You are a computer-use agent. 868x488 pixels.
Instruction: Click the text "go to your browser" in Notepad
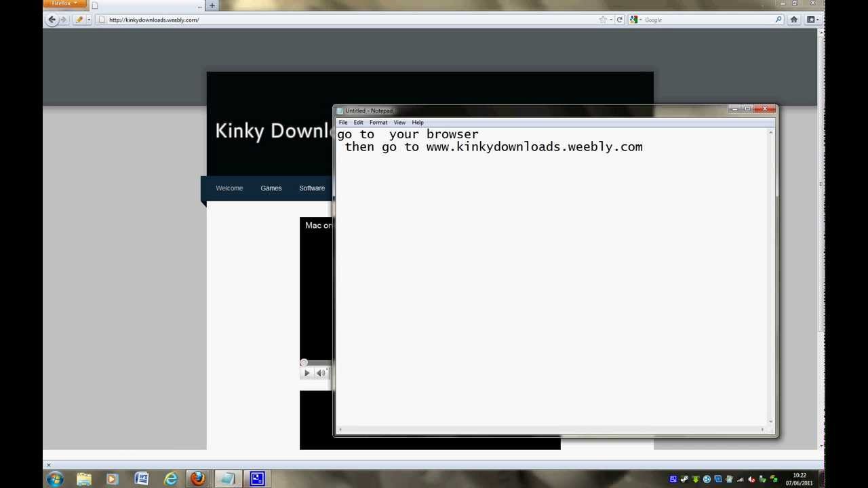(x=408, y=134)
